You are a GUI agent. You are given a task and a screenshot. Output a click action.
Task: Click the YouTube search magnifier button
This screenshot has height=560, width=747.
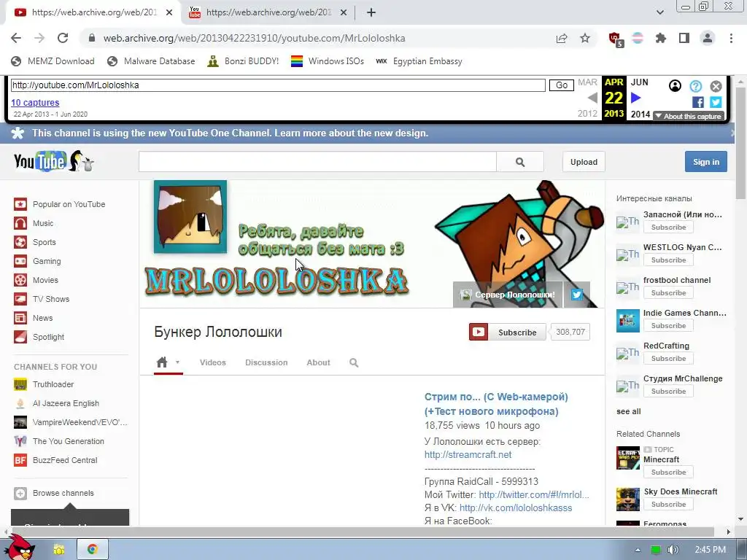click(x=519, y=162)
